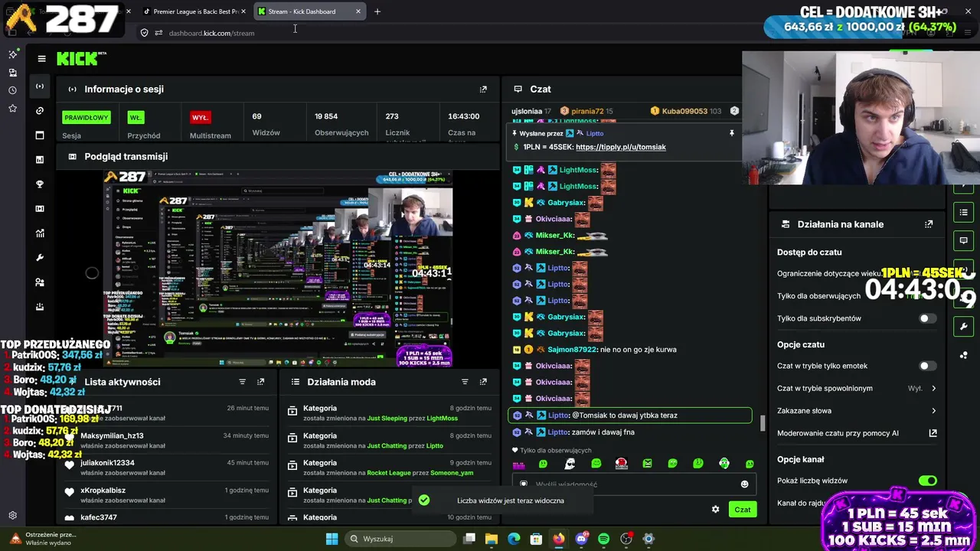This screenshot has width=980, height=551.
Task: Open the Stream section in the dashboard sidebar
Action: [x=40, y=86]
